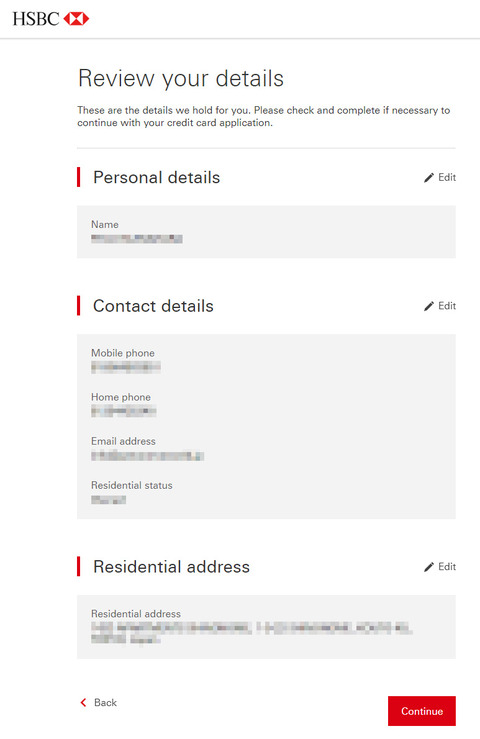
Task: Click the Contact details section heading
Action: 153,306
